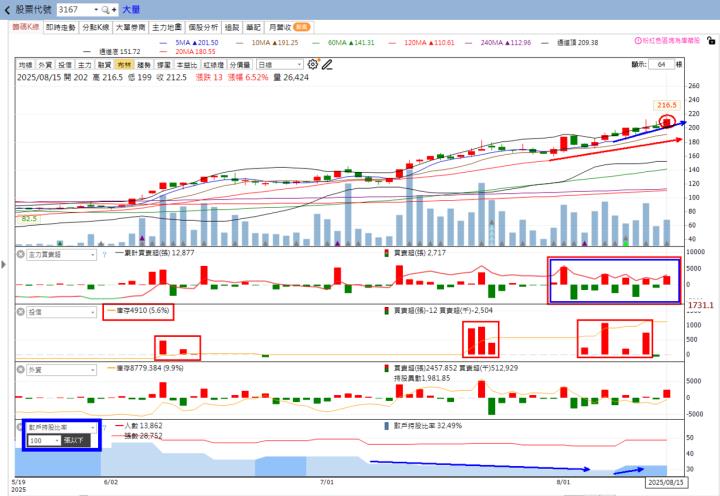
Task: Open the 主力地圖 tab
Action: pos(167,28)
